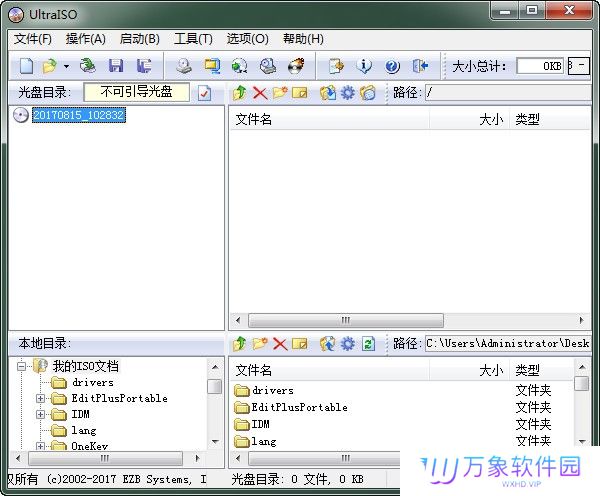Create new folder in disc directory pane
The width and height of the screenshot is (600, 496).
280,93
